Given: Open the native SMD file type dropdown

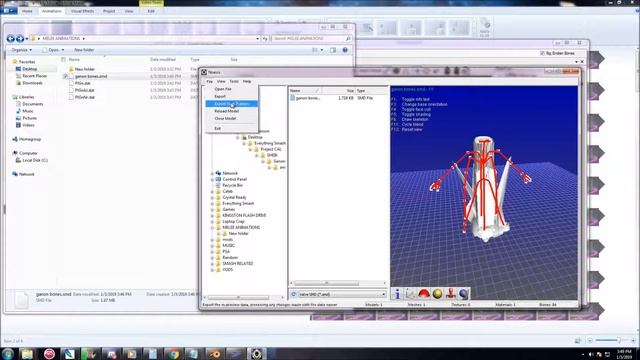Looking at the screenshot, I should click(x=342, y=294).
